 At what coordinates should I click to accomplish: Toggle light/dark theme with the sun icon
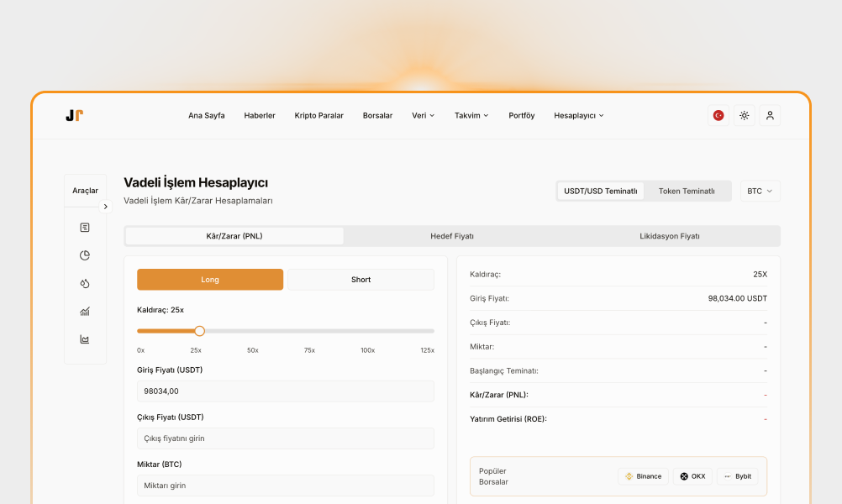(x=744, y=115)
